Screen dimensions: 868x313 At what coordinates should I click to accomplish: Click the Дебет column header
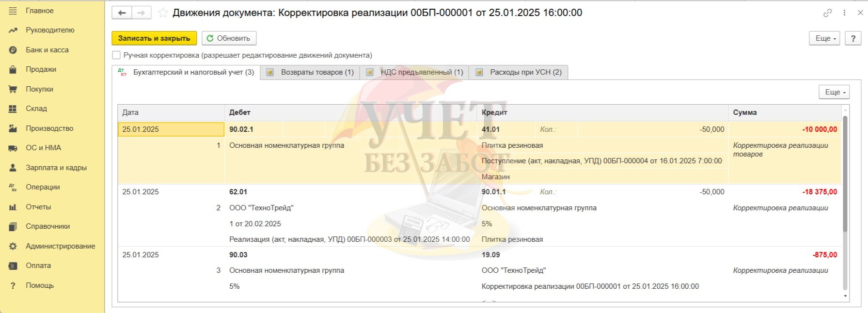[351, 112]
